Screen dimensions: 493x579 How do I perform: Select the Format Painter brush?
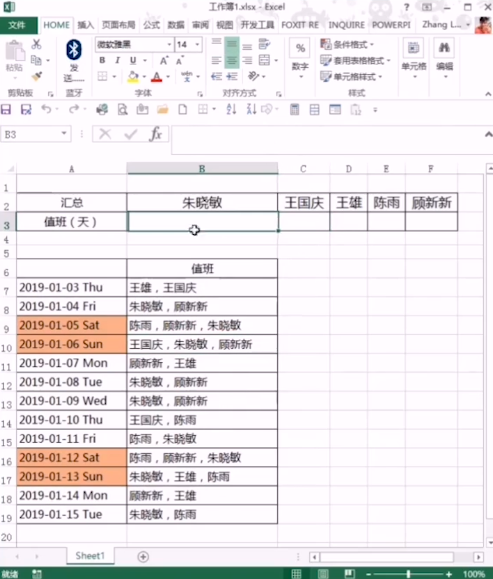(37, 76)
